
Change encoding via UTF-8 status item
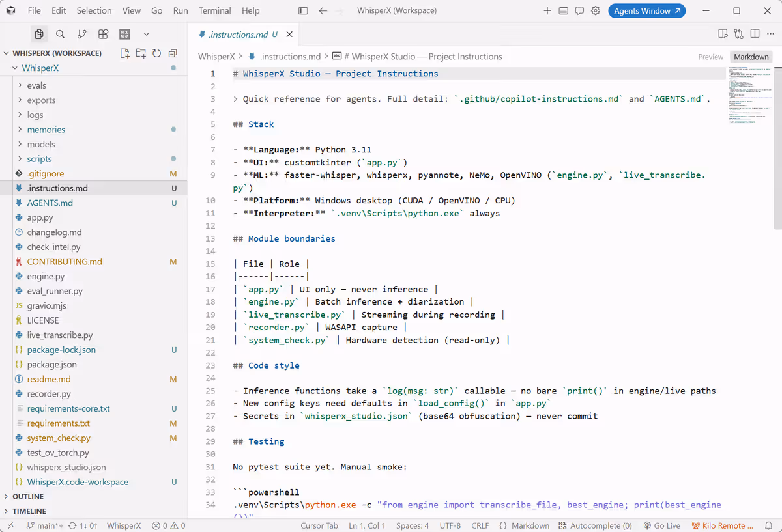point(450,525)
